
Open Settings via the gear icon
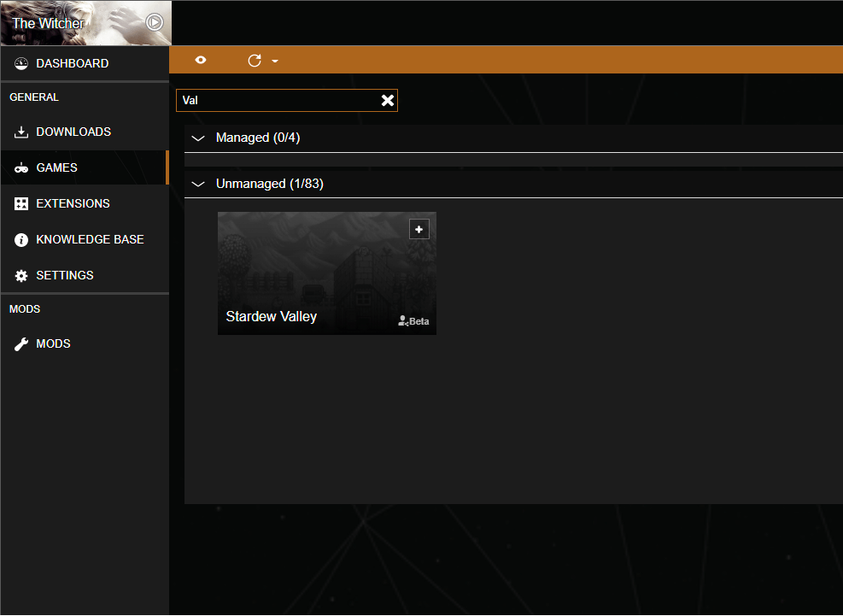point(20,275)
